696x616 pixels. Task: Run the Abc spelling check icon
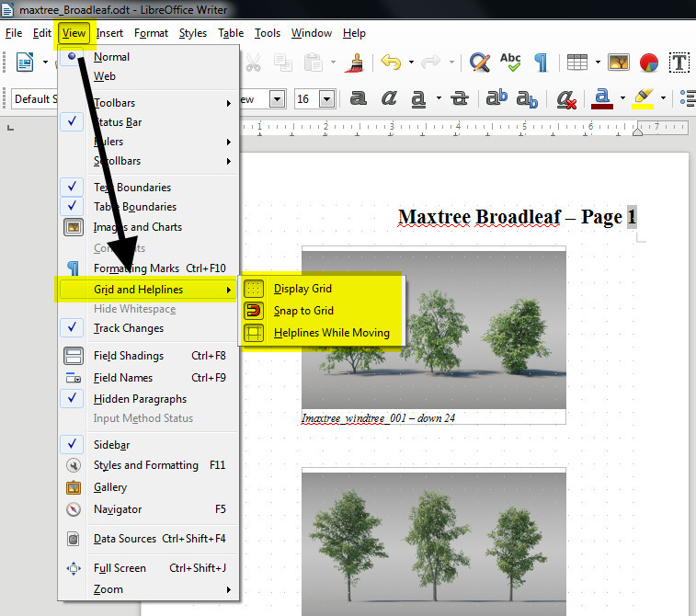[x=510, y=63]
